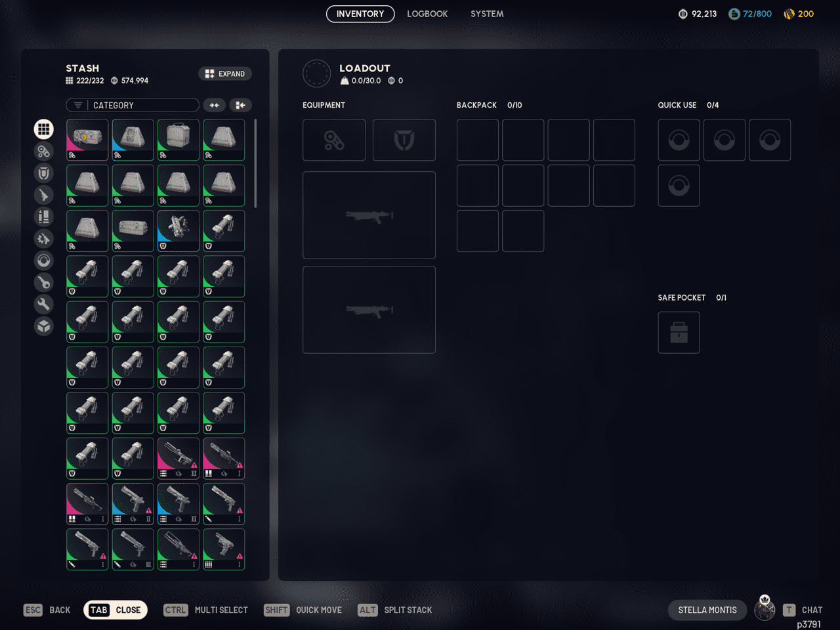Filter stash by ammunition

44,217
